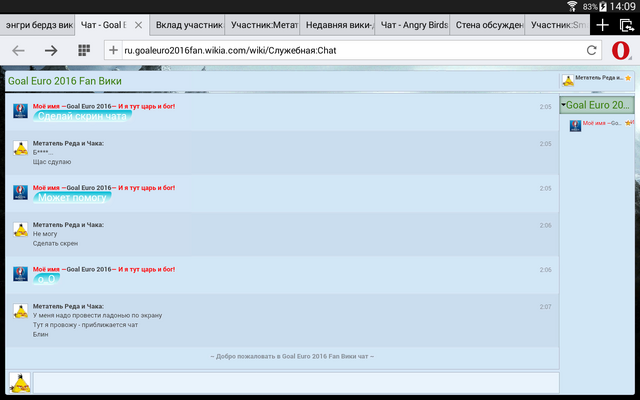640x400 pixels.
Task: Click sender name above o_O message
Action: (104, 269)
